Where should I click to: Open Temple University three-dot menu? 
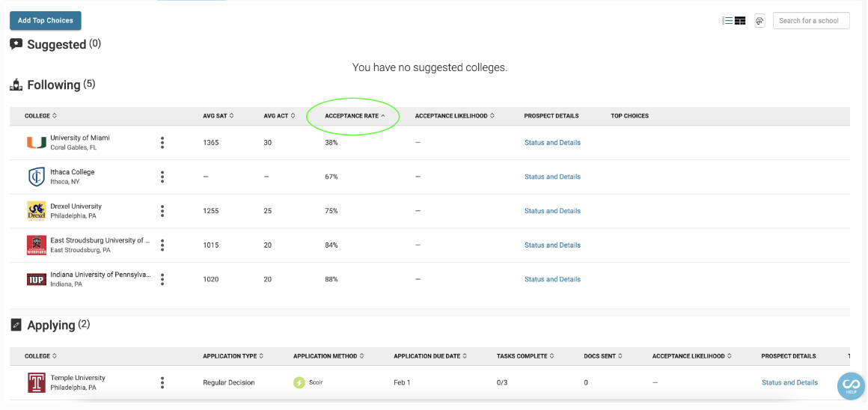162,382
